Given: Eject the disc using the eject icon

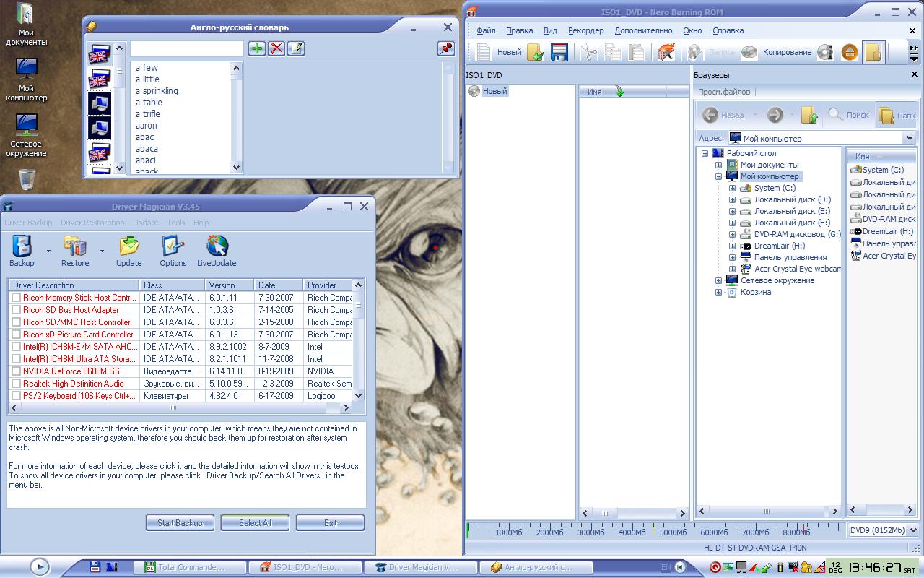Looking at the screenshot, I should [849, 52].
